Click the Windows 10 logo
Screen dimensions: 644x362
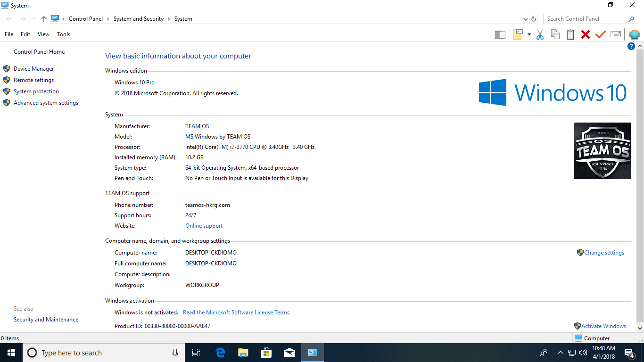(x=553, y=92)
